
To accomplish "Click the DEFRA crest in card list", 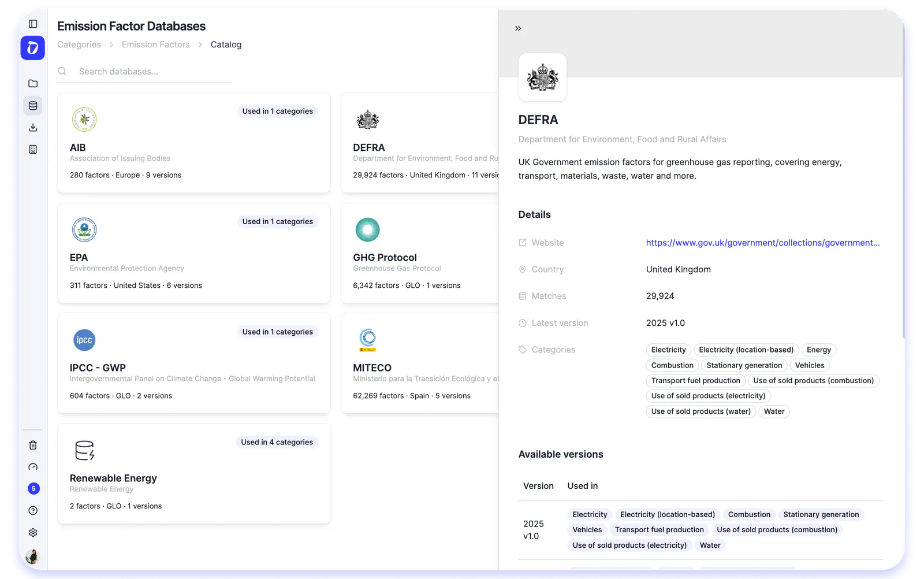I will (367, 120).
